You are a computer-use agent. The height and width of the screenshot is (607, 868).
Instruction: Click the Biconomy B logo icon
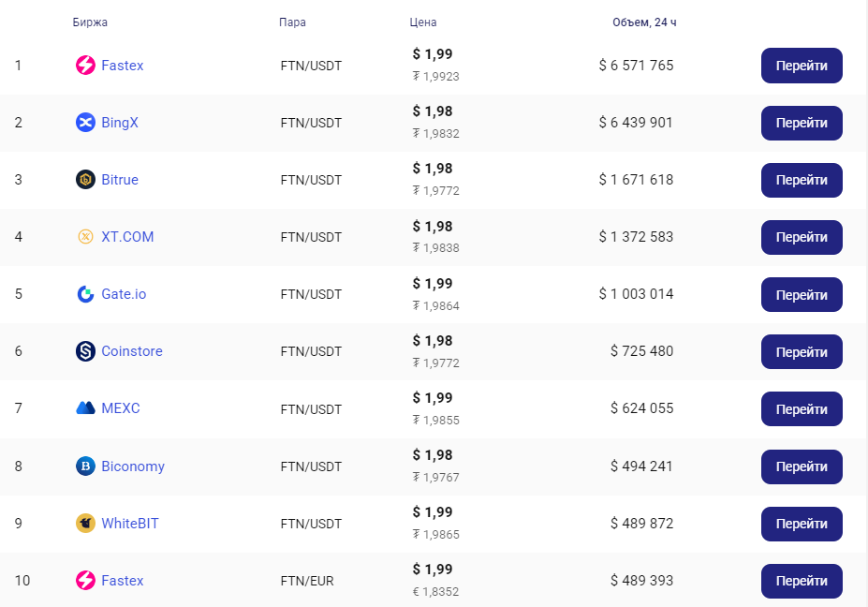click(85, 466)
